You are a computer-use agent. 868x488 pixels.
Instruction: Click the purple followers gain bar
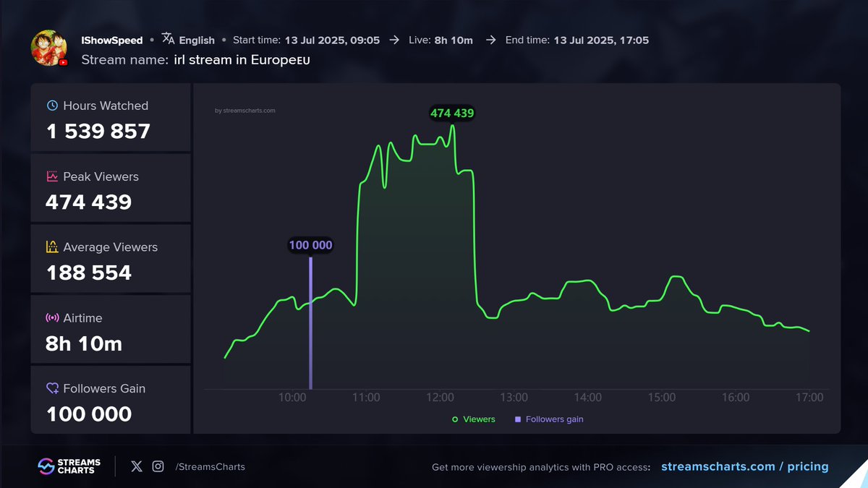[x=310, y=322]
